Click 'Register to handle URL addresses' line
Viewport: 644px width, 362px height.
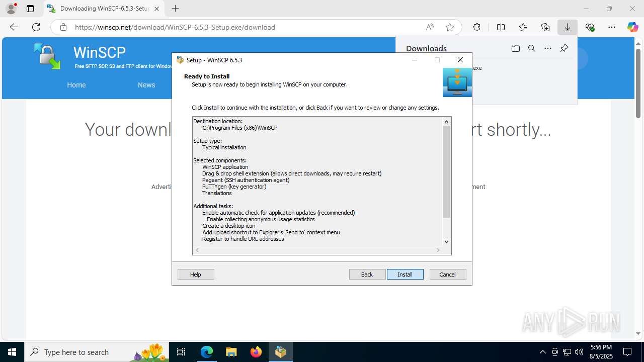click(x=243, y=239)
